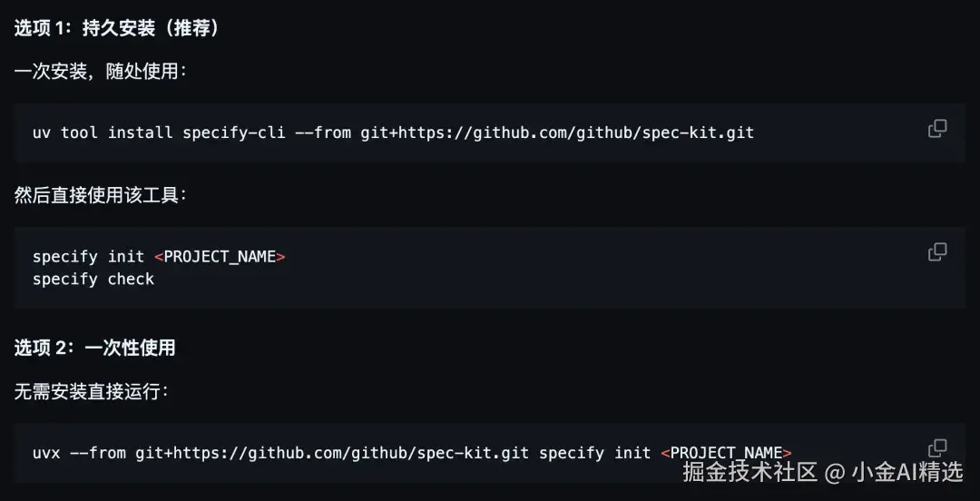Click the 掘金技术社区 watermark text
This screenshot has height=501, width=980.
[x=750, y=472]
